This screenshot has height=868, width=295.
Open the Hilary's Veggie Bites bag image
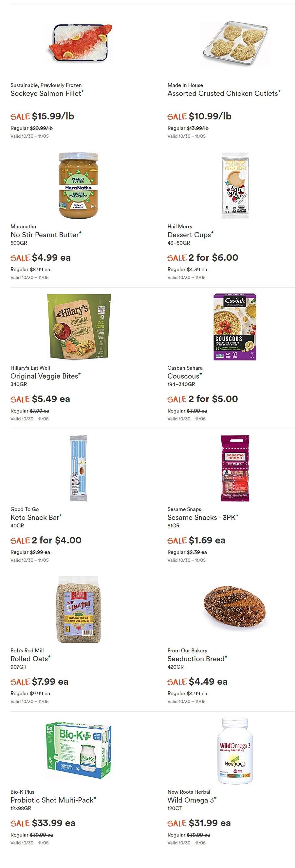click(78, 326)
